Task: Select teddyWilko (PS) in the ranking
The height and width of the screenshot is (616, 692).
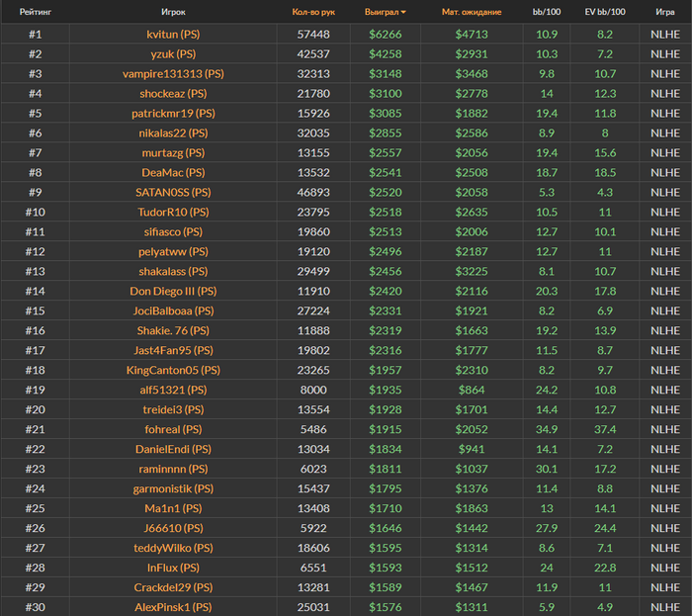Action: pos(173,548)
